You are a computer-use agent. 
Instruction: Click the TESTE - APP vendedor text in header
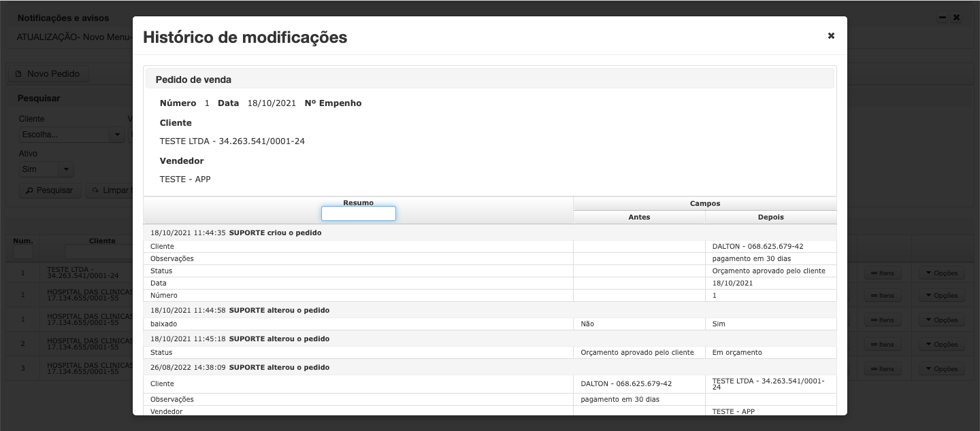[x=185, y=179]
